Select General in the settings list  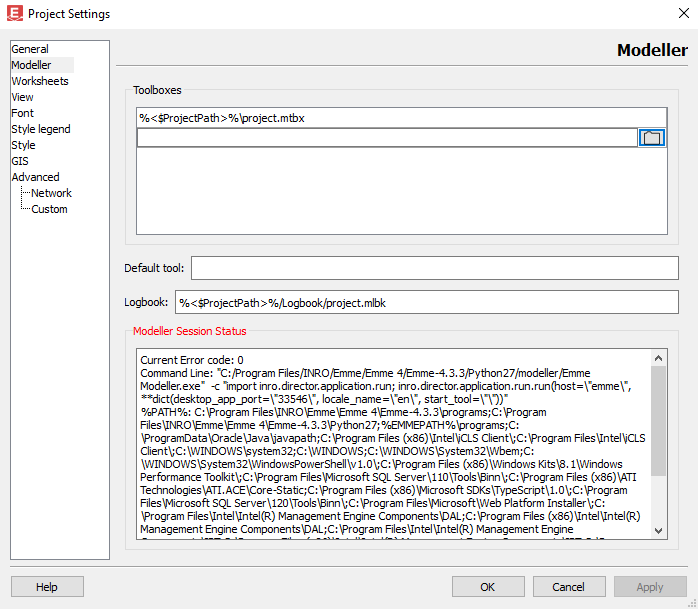[x=30, y=49]
